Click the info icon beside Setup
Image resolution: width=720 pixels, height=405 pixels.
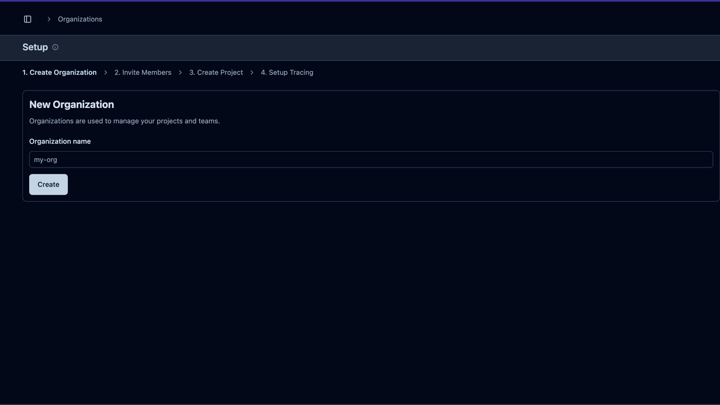click(55, 47)
